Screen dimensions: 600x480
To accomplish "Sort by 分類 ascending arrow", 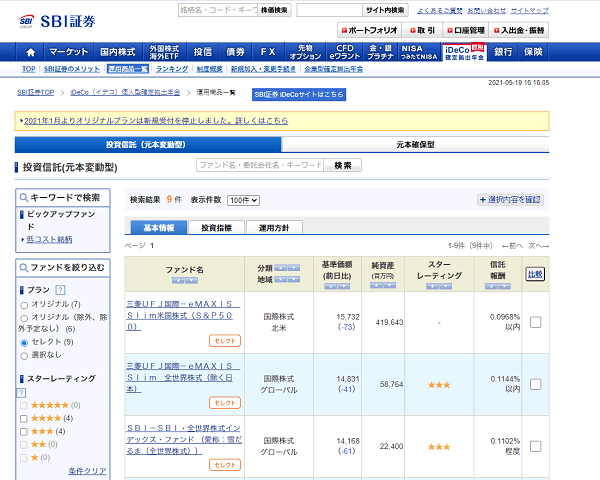I will pyautogui.click(x=280, y=268).
